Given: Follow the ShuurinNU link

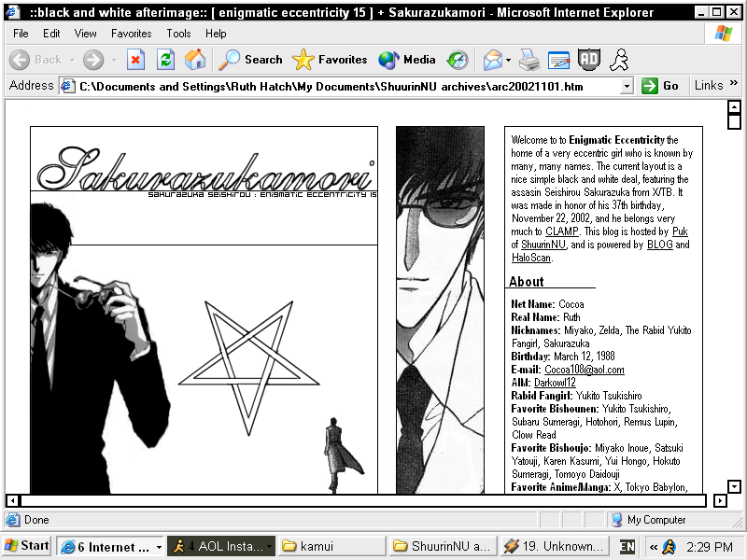Looking at the screenshot, I should 543,245.
